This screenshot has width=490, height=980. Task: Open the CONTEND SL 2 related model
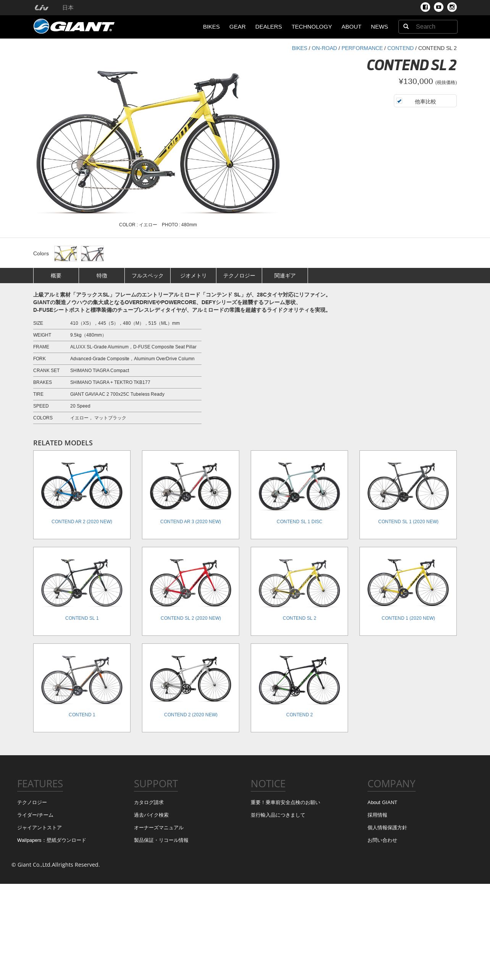pyautogui.click(x=299, y=591)
